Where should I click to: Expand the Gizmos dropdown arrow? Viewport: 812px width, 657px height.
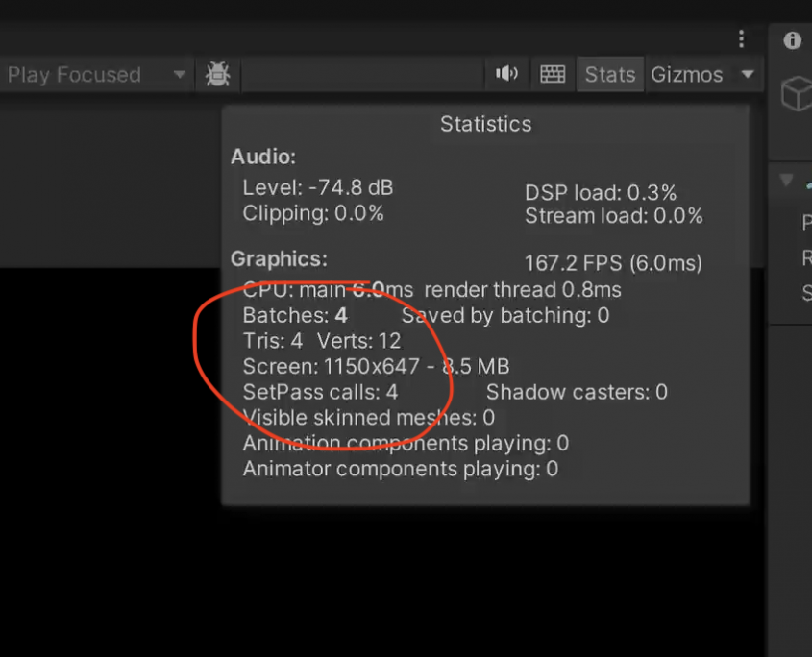748,75
